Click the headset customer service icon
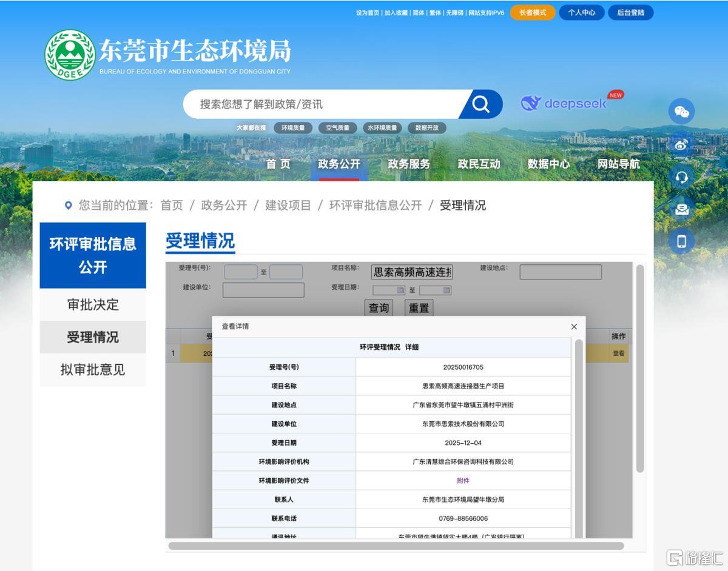728x571 pixels. [x=681, y=176]
